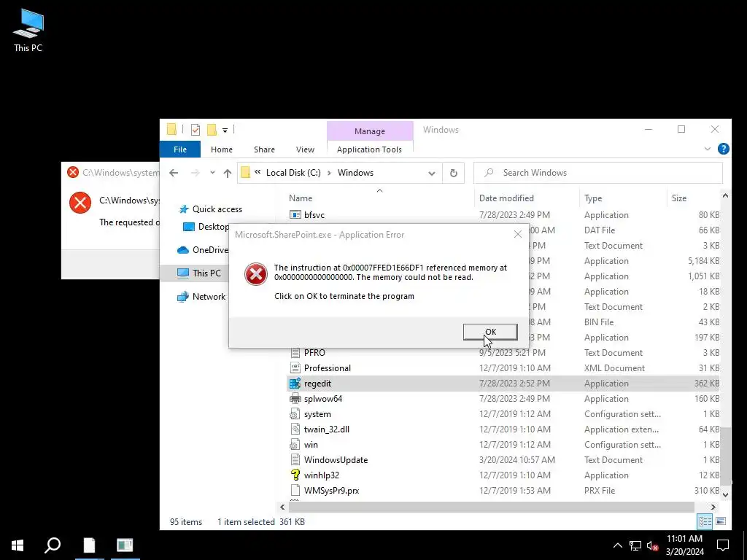This screenshot has width=747, height=560.
Task: Open taskbar Search magnifier
Action: pyautogui.click(x=53, y=545)
